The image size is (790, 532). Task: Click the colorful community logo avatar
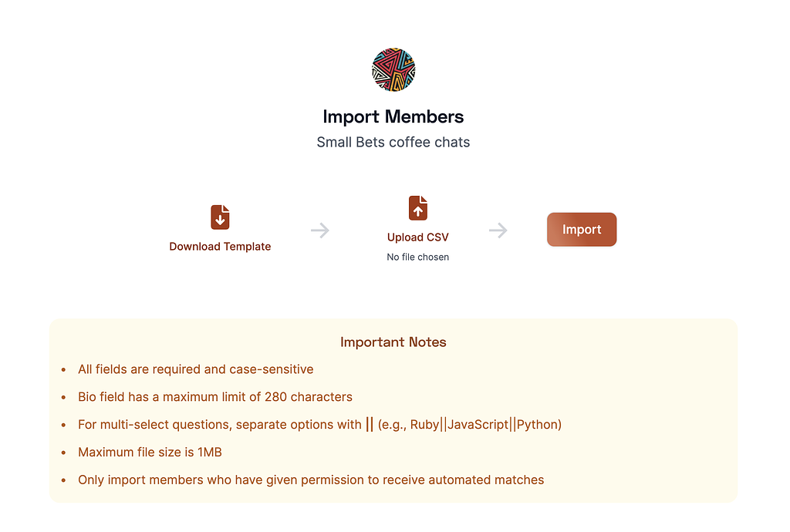[x=393, y=69]
